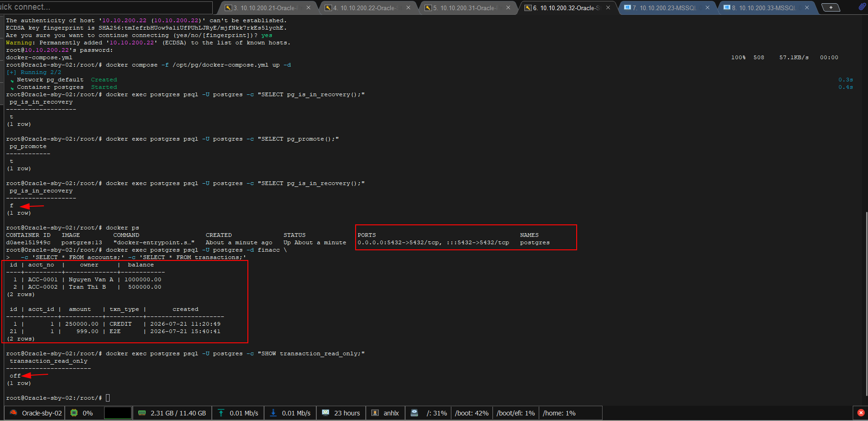Click the ACC-0001 account row
This screenshot has width=868, height=421.
pyautogui.click(x=86, y=279)
